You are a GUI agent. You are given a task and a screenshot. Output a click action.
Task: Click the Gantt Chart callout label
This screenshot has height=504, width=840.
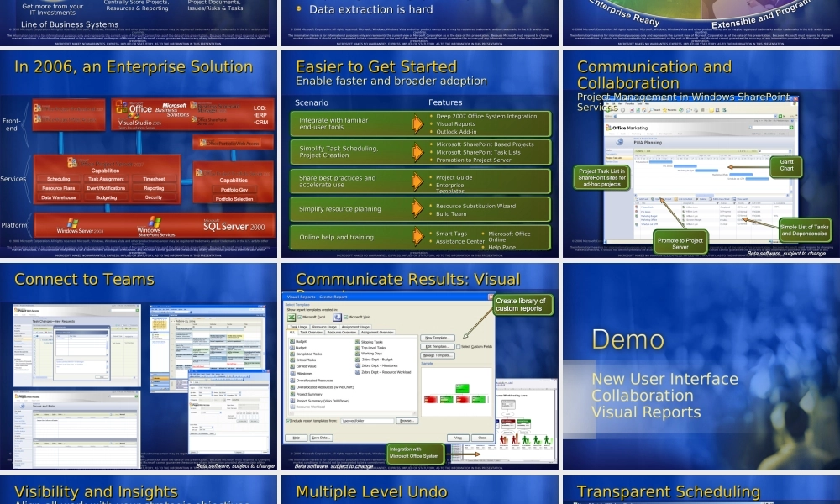pos(786,165)
